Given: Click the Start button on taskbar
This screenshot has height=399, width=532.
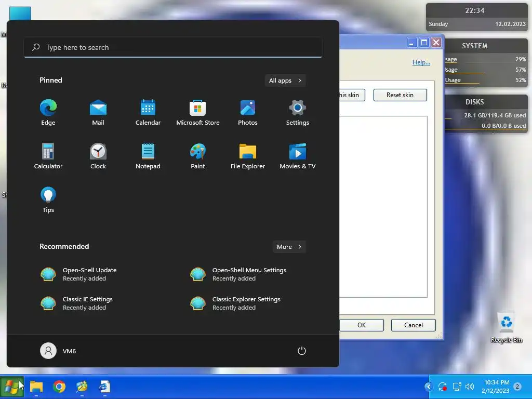Looking at the screenshot, I should [x=12, y=387].
